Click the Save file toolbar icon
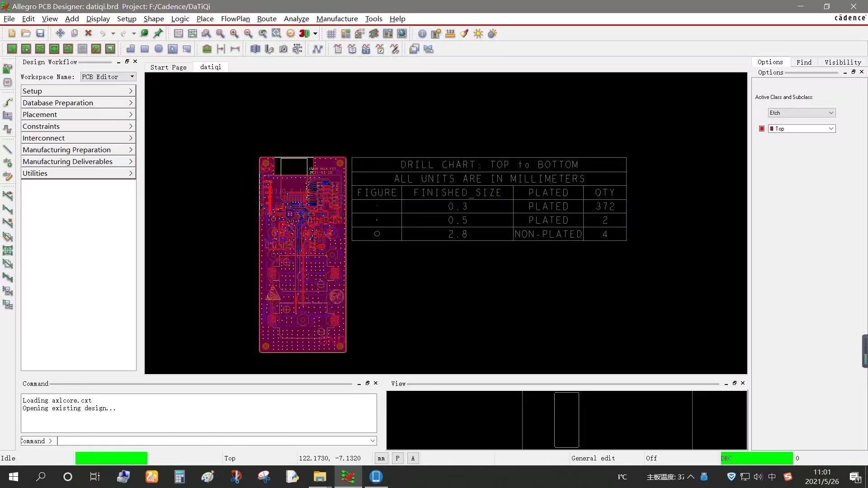Viewport: 868px width, 488px height. click(x=40, y=33)
